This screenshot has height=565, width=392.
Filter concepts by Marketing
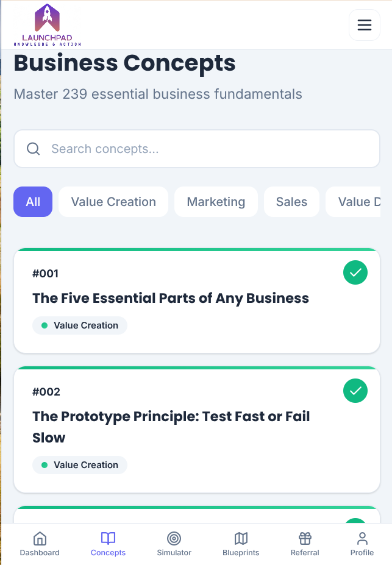coord(216,201)
